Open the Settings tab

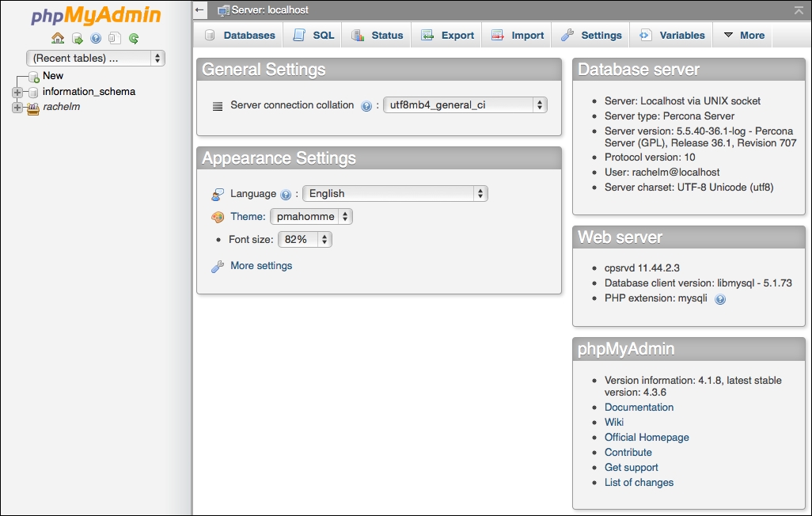(591, 36)
